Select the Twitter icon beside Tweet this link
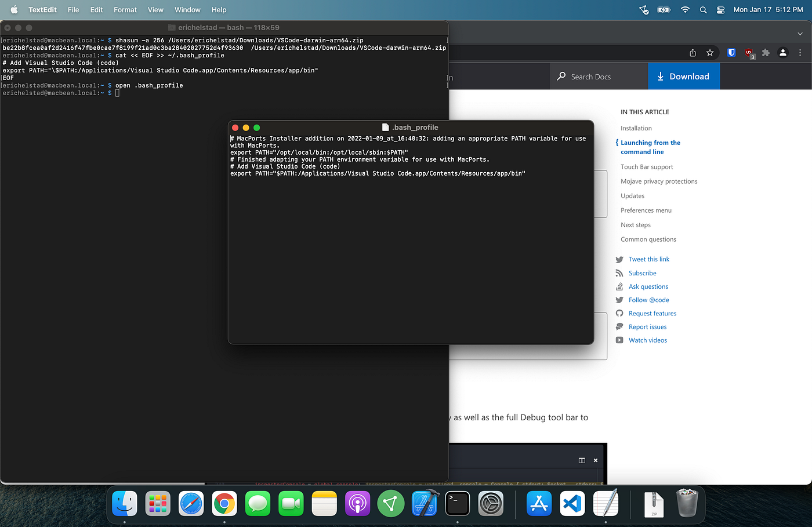This screenshot has width=812, height=527. (621, 259)
